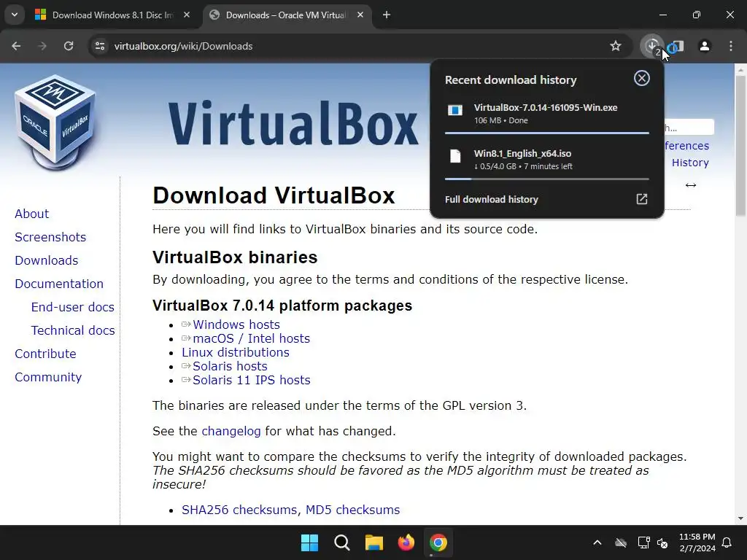Open Chrome's three-dot menu

tap(731, 46)
